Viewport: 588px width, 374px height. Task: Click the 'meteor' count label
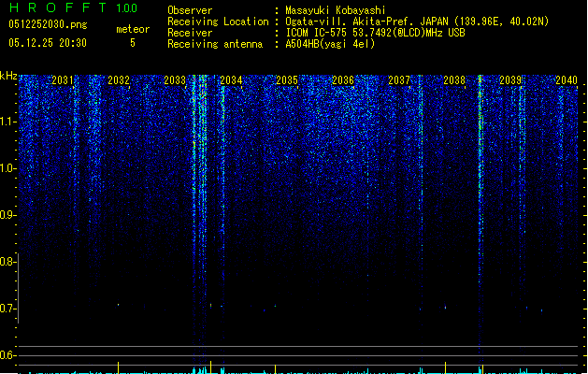tap(133, 29)
